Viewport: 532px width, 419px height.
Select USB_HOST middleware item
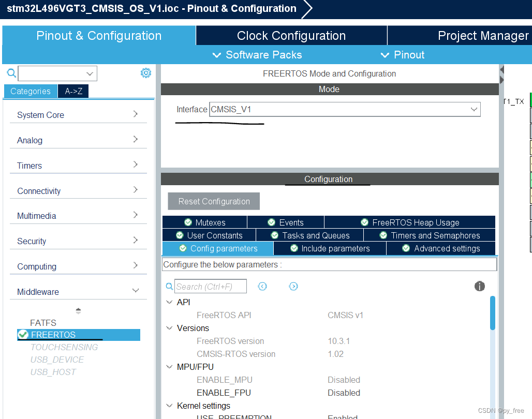(53, 372)
